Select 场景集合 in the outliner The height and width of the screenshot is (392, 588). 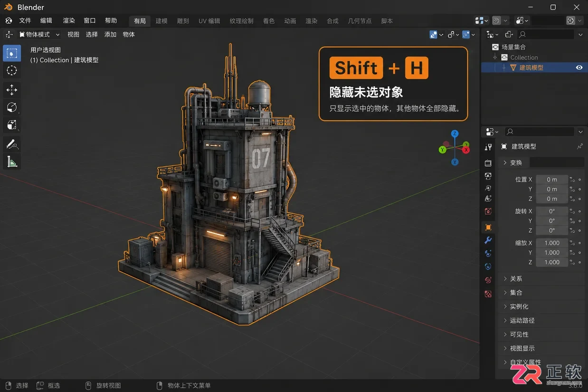click(x=513, y=47)
